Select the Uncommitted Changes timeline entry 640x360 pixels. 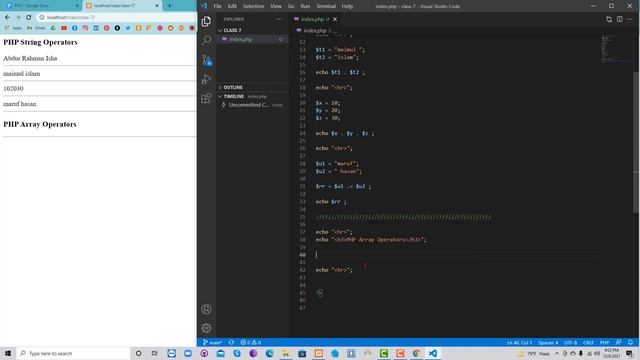(x=252, y=105)
